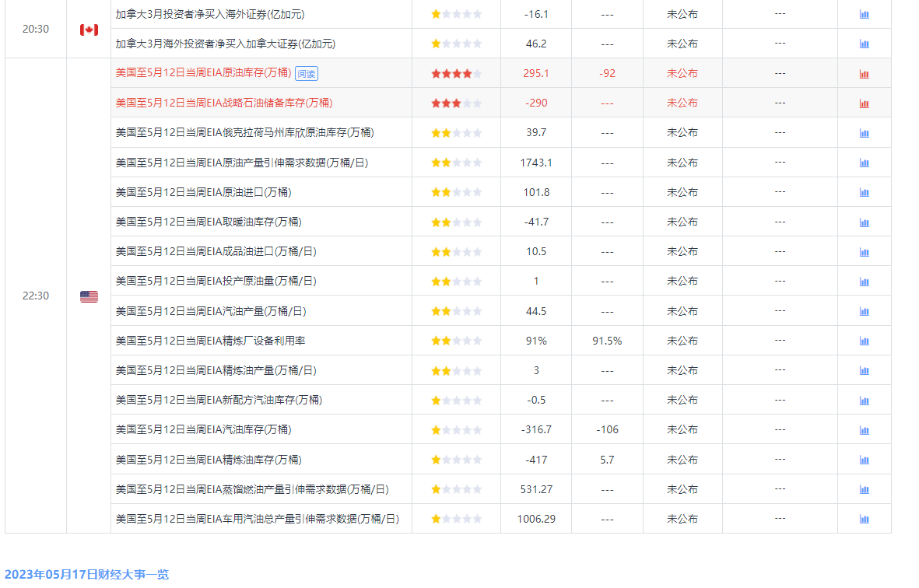Click red 未公布 in EIA原油库存 row
The image size is (919, 588).
682,74
